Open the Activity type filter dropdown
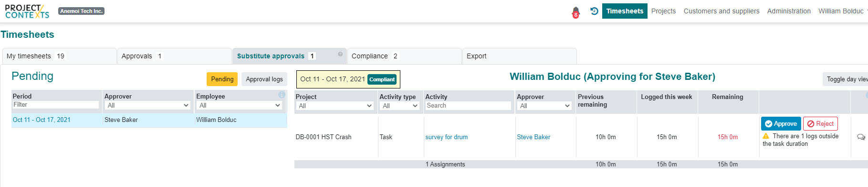868x187 pixels. coord(400,106)
